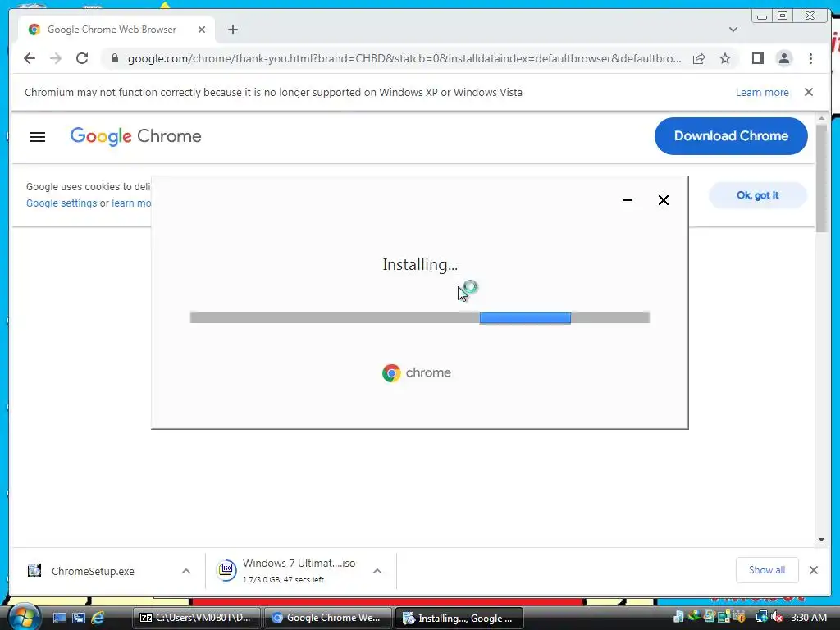Click the Show Desktop quick launch icon
Image resolution: width=840 pixels, height=630 pixels.
(x=60, y=619)
